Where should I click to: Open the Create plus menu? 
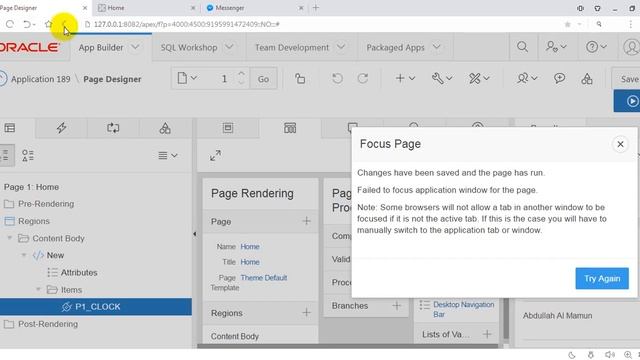pos(405,78)
